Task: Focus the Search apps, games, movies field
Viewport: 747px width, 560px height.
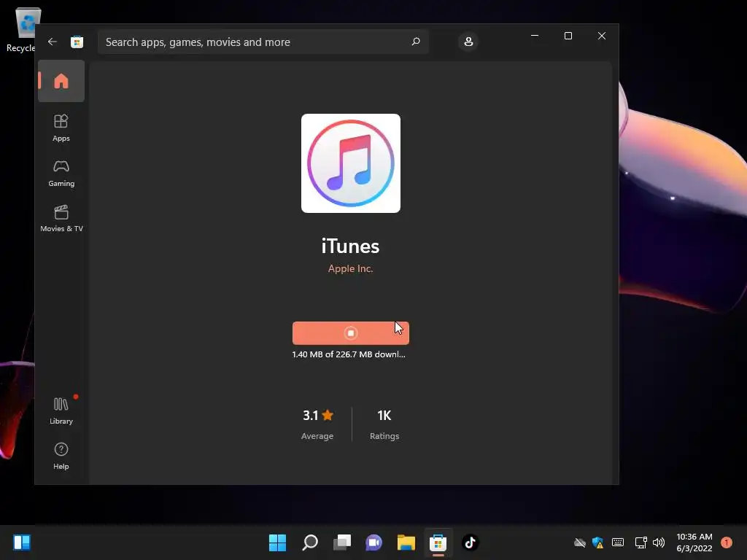Action: (263, 42)
